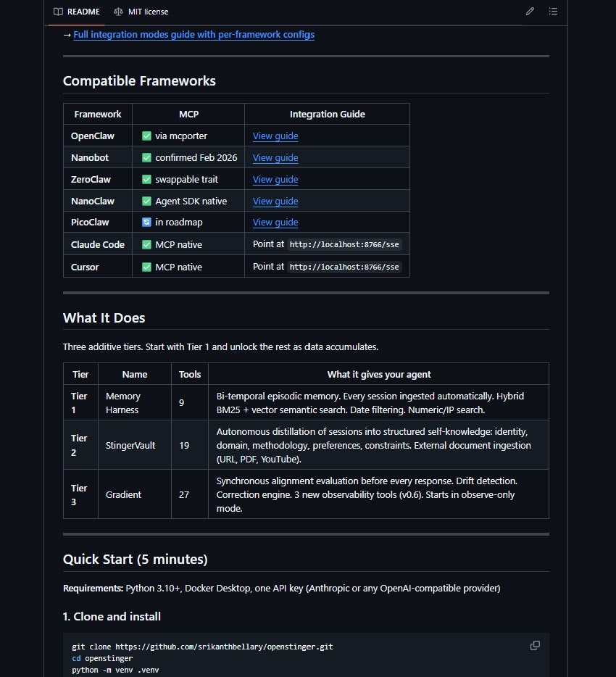
Task: Click the Compatible Frameworks heading
Action: [x=139, y=80]
